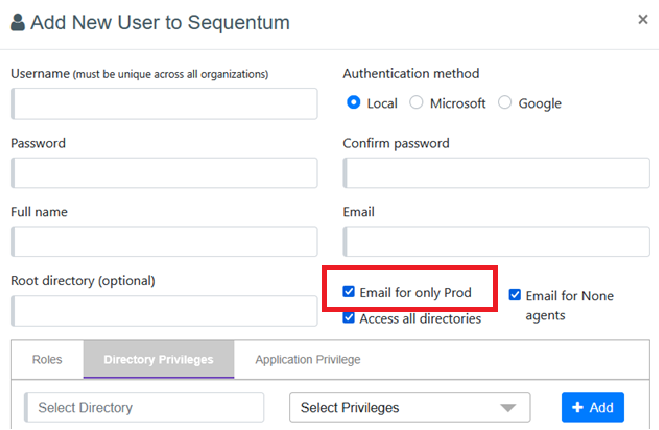
Task: Click the Full name text box
Action: (165, 242)
